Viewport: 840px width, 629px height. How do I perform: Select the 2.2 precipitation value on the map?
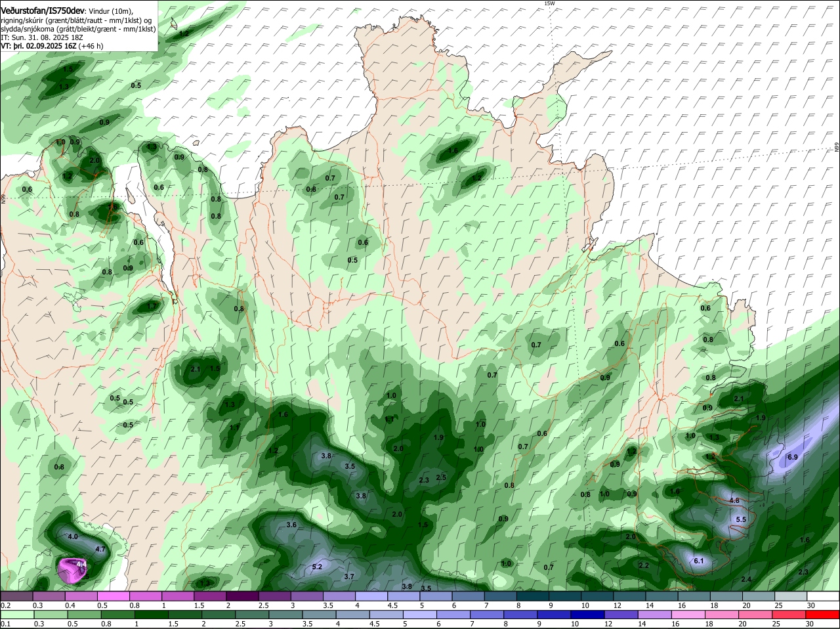click(644, 565)
